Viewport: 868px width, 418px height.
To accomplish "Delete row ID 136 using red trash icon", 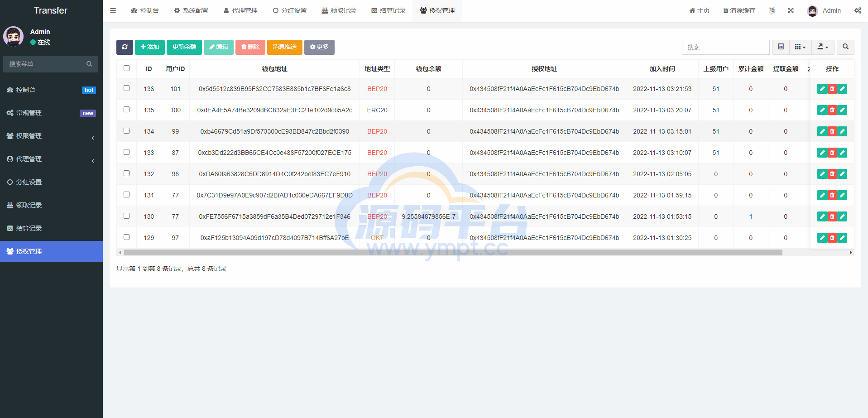I will (x=832, y=89).
